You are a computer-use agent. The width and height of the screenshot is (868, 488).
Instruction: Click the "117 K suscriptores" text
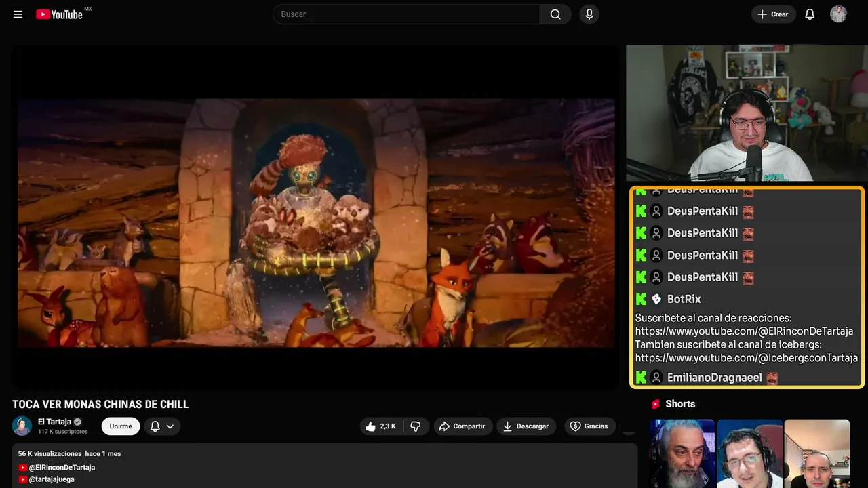click(x=63, y=432)
